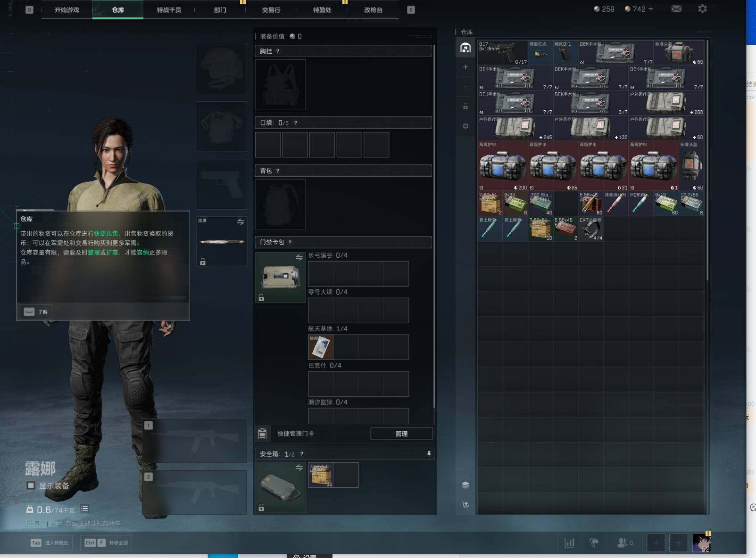Click the primary weapon slot 1
The width and height of the screenshot is (756, 558).
(x=195, y=441)
